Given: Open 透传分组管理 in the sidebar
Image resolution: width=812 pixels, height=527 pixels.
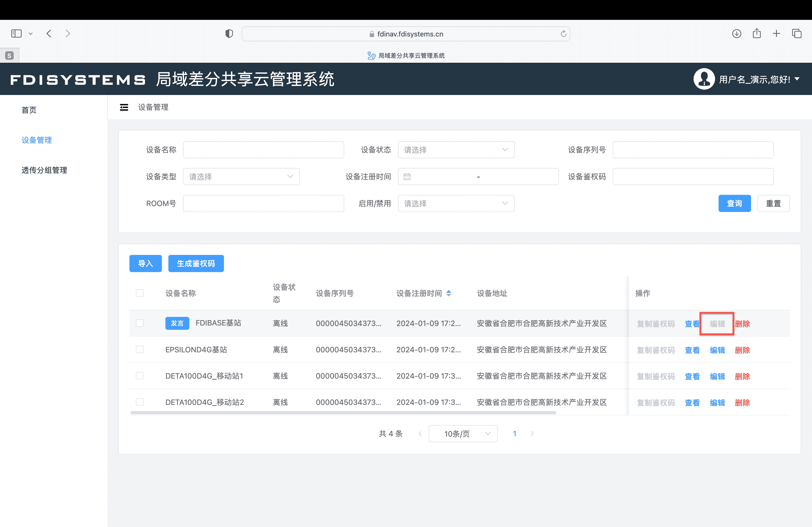Looking at the screenshot, I should pyautogui.click(x=44, y=170).
